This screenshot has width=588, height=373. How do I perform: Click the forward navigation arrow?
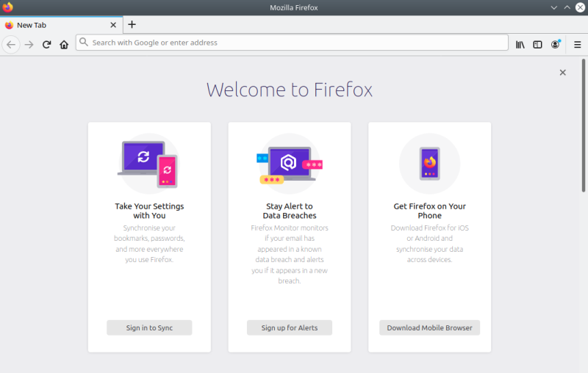29,45
